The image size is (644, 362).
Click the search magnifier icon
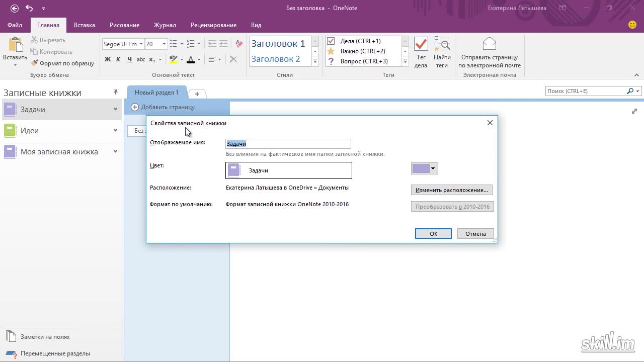[630, 91]
